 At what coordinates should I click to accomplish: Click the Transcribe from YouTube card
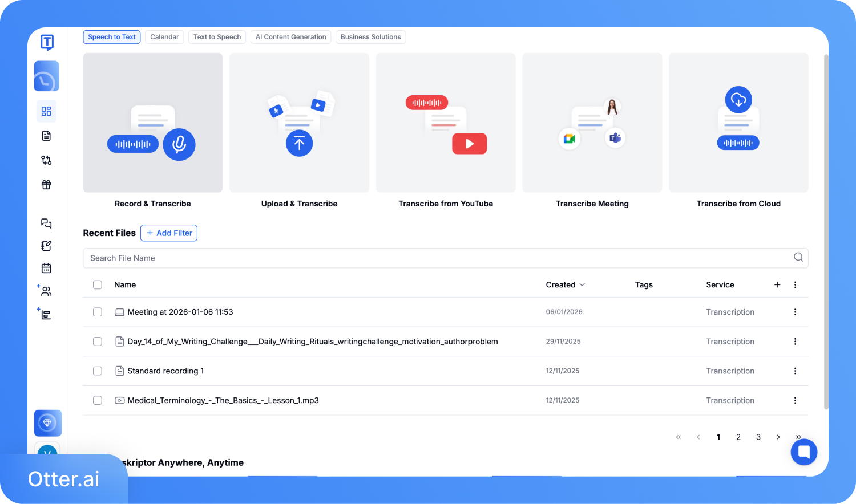click(x=446, y=131)
